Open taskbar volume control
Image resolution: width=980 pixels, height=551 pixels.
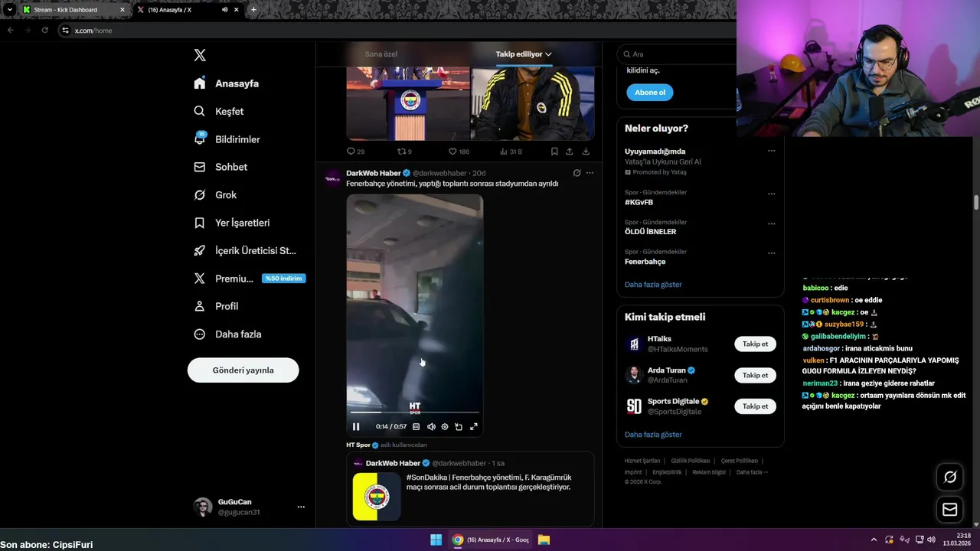tap(931, 540)
